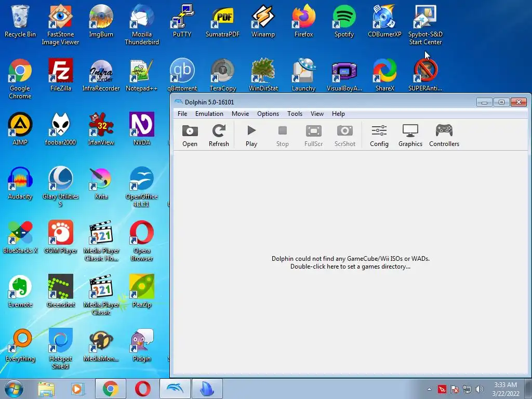Screen dimensions: 532x399
Task: Select the Krita desktop icon
Action: tap(101, 183)
